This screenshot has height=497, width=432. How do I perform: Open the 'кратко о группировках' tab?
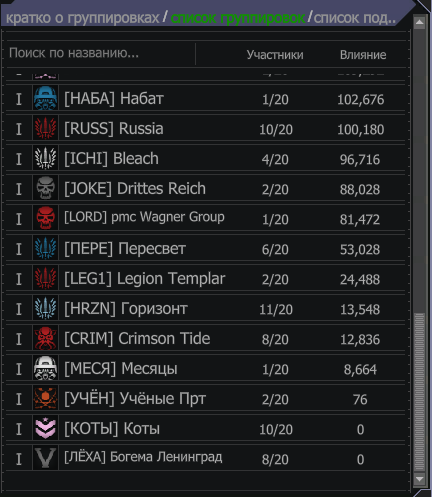click(83, 18)
